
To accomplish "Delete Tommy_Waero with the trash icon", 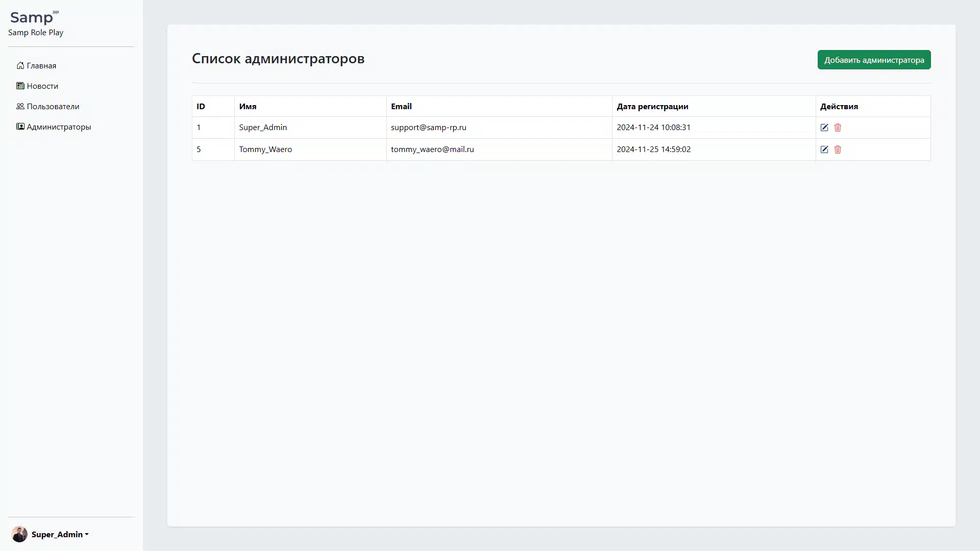I will pos(838,149).
